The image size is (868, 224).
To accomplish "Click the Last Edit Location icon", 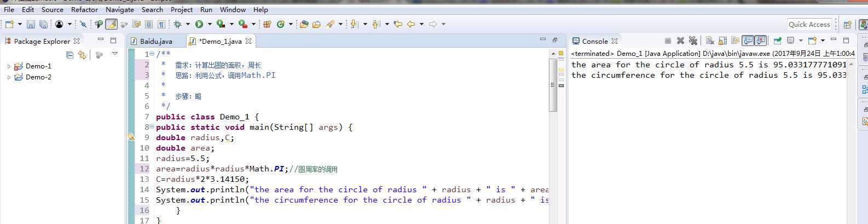I will [x=398, y=24].
